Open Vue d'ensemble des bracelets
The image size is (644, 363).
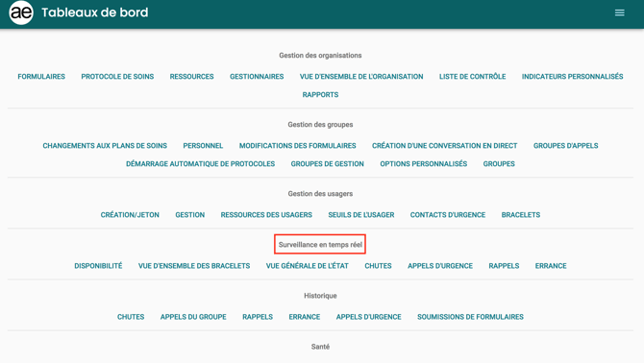point(194,266)
